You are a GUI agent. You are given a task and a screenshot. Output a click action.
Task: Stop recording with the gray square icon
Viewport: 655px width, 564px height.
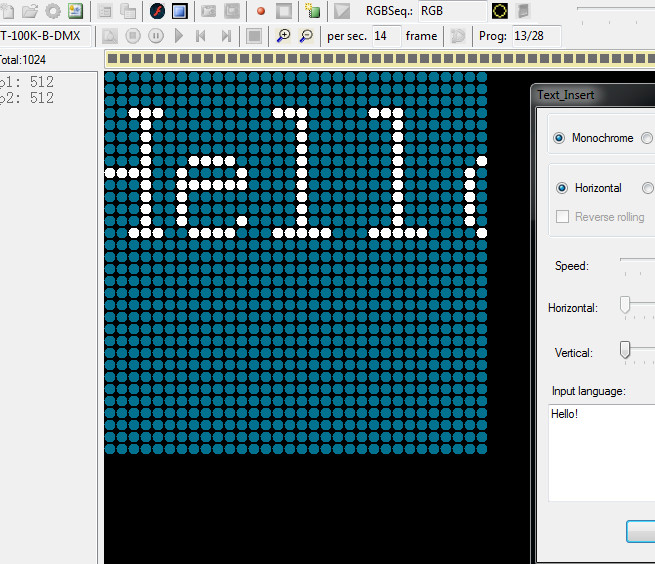pos(284,11)
